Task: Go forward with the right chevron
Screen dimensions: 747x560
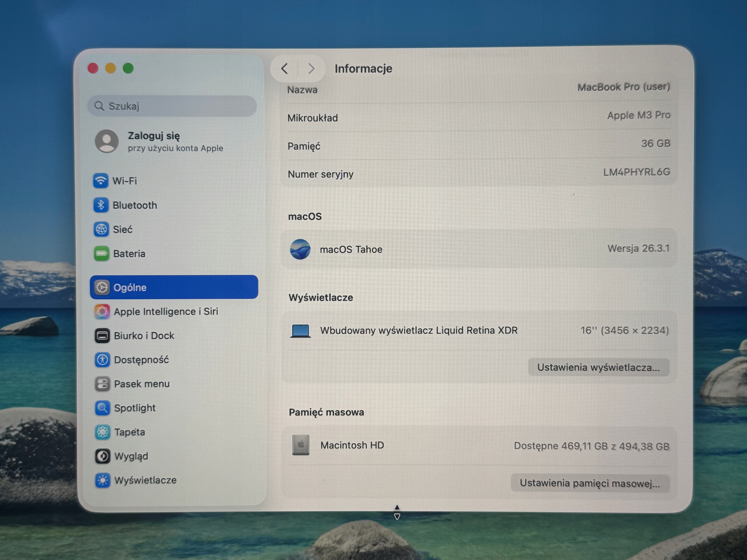Action: click(311, 69)
